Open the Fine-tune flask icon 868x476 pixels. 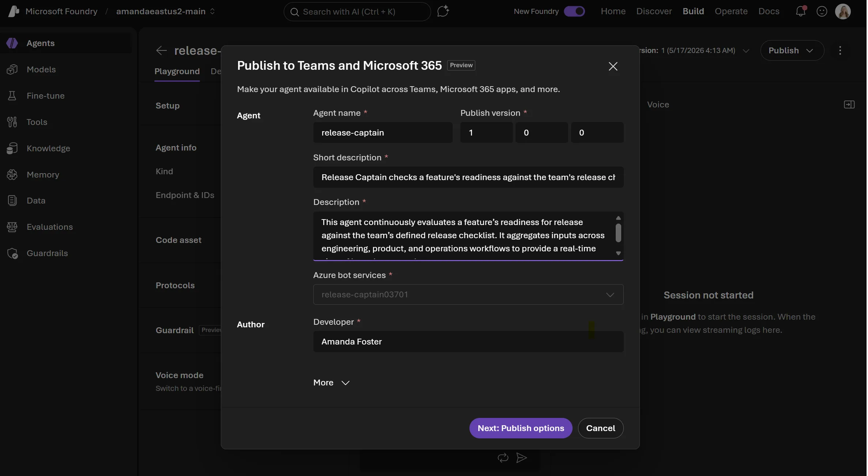(12, 96)
